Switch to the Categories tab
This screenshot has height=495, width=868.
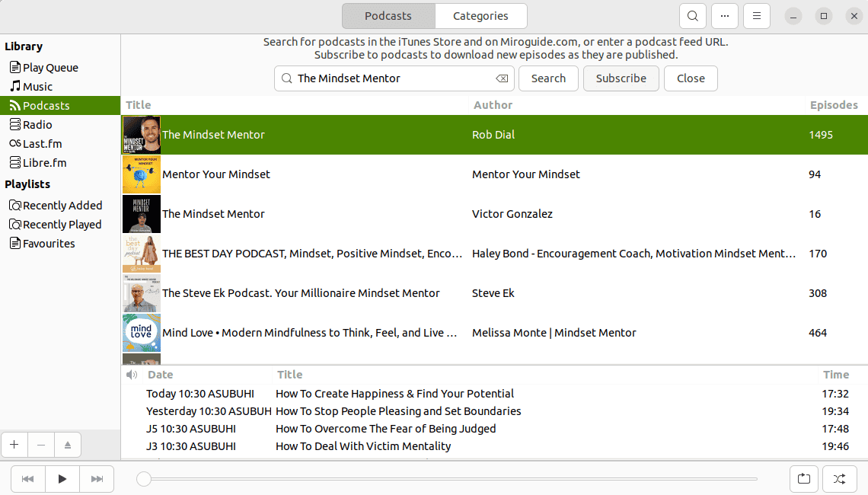pos(480,16)
